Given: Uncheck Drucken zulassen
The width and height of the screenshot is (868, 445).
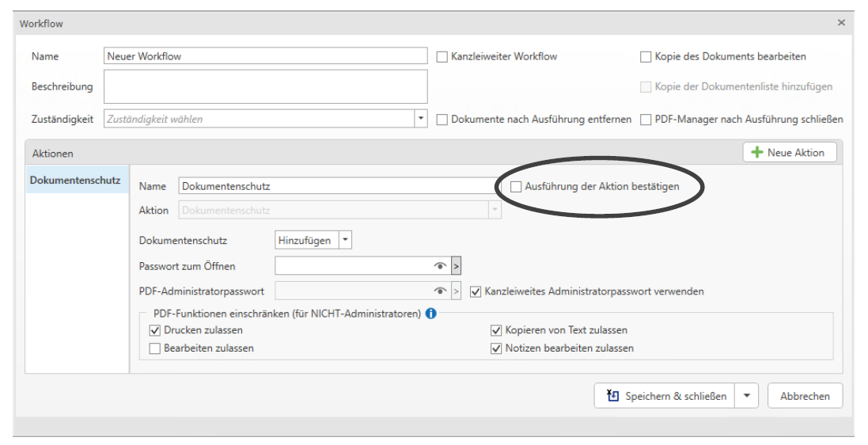Looking at the screenshot, I should [x=155, y=330].
